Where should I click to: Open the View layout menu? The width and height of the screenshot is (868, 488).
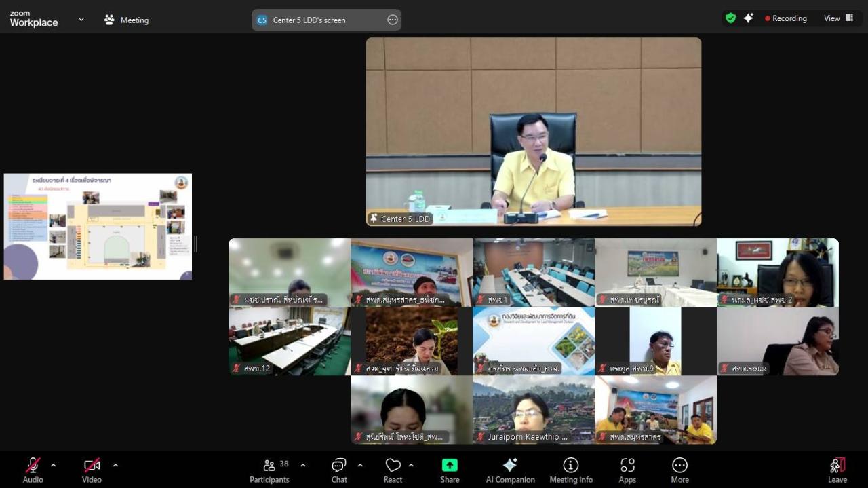click(839, 18)
